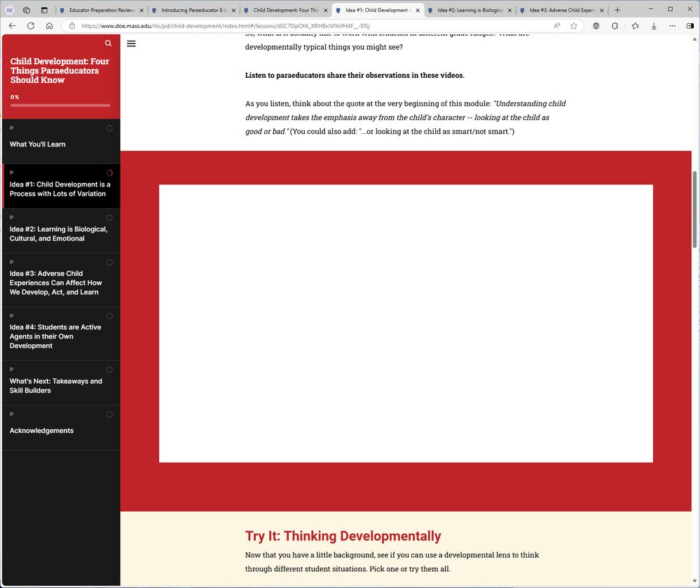Go back with browser back arrow
700x588 pixels.
click(12, 26)
